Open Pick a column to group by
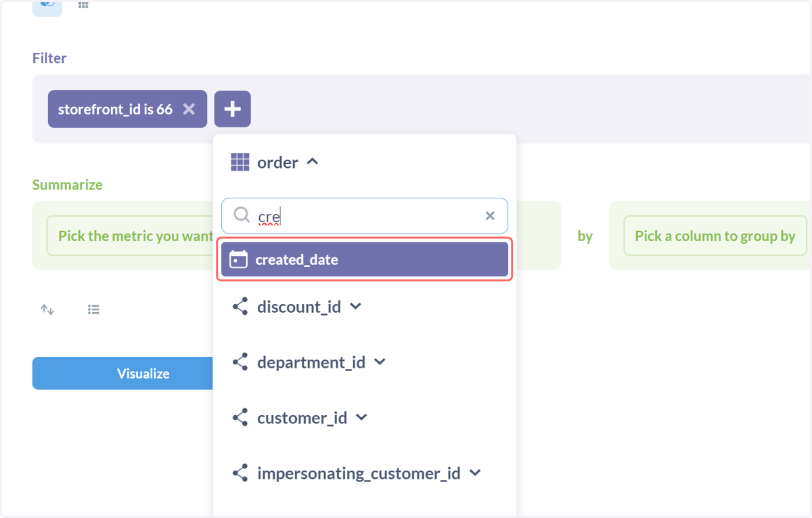The width and height of the screenshot is (812, 518). tap(715, 236)
